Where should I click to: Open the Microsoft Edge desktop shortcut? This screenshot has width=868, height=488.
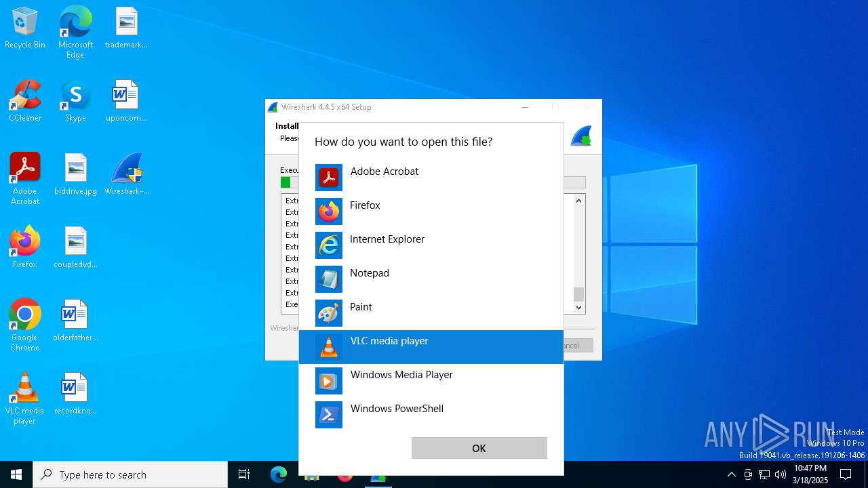pos(75,32)
